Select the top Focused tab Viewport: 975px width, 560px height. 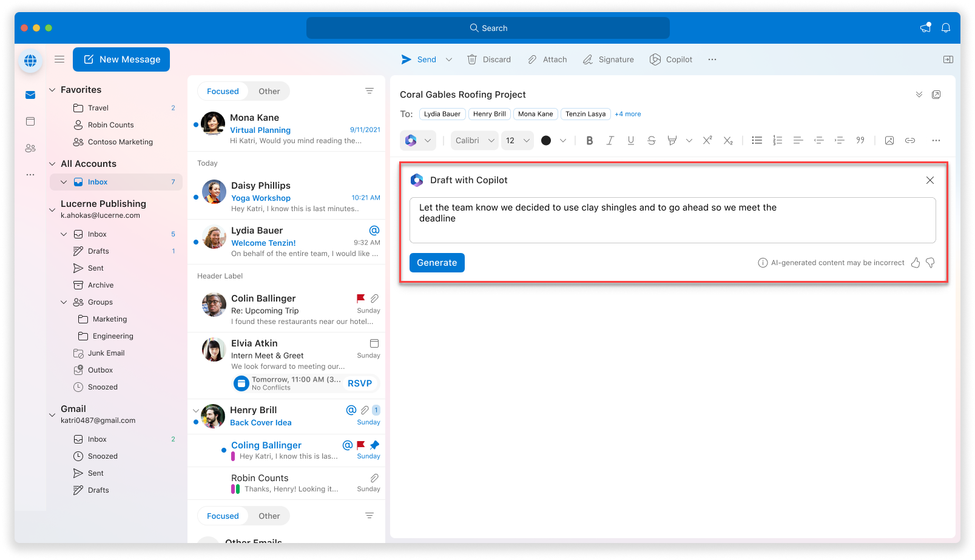coord(223,91)
